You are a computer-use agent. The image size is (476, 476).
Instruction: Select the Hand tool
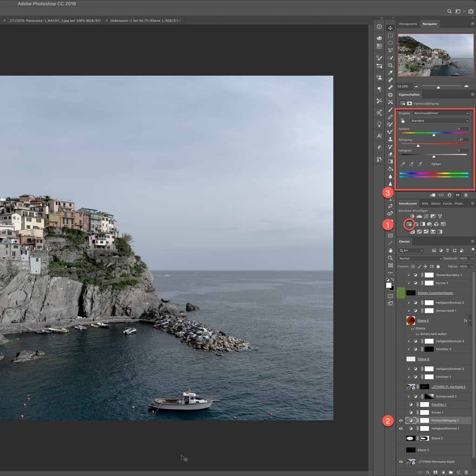click(390, 251)
